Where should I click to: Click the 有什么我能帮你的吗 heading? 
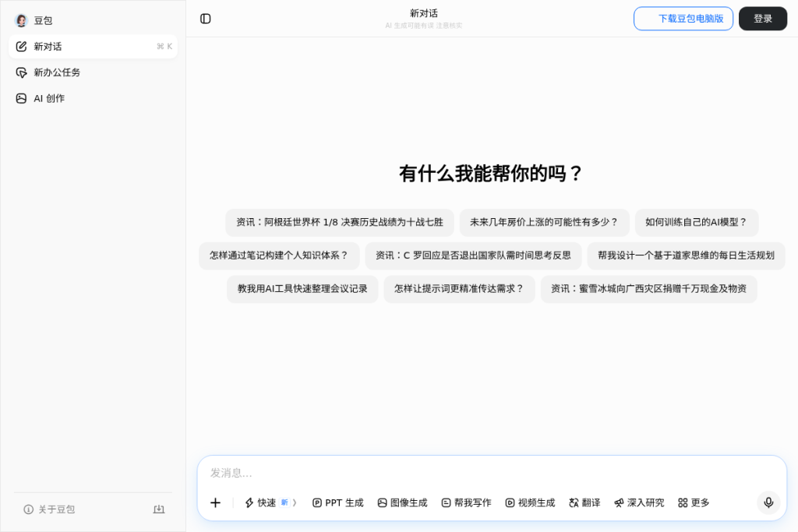(491, 174)
